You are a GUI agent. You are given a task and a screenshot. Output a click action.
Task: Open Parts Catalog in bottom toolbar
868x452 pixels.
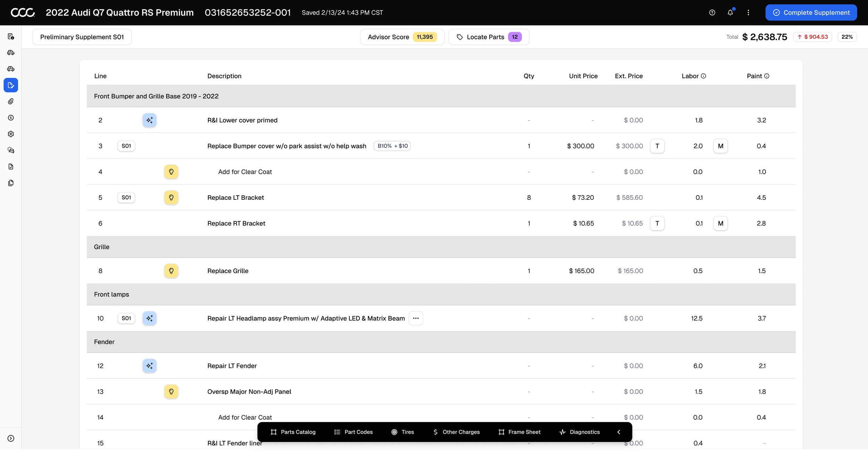click(293, 432)
